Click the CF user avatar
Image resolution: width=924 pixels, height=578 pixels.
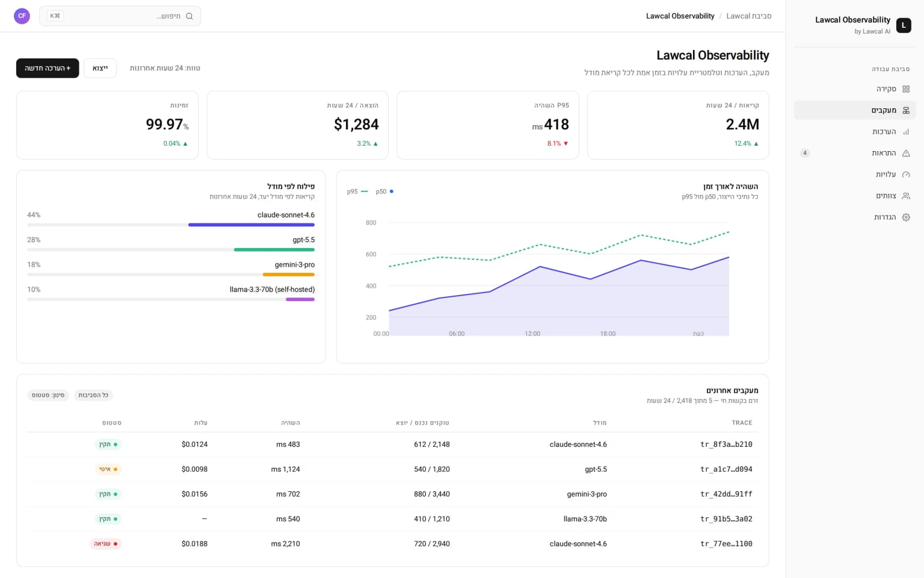coord(22,16)
